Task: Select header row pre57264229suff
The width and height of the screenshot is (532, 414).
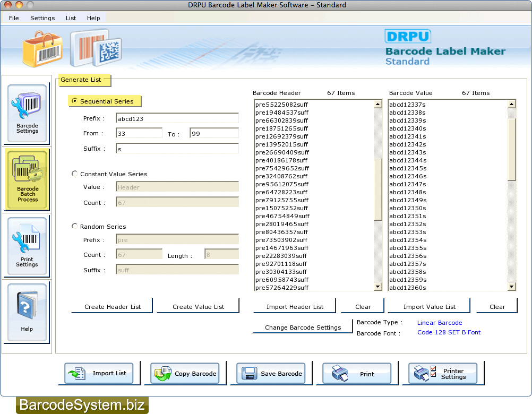Action: 314,288
